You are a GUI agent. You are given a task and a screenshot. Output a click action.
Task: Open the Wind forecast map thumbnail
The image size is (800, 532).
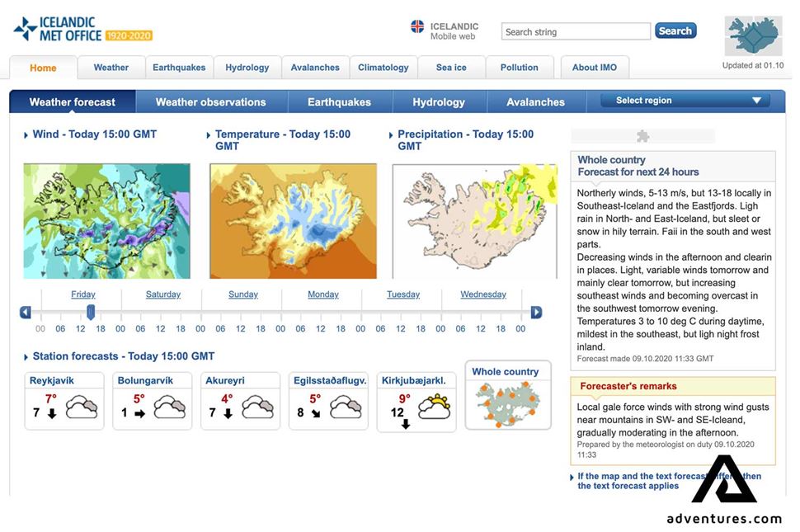coord(106,221)
